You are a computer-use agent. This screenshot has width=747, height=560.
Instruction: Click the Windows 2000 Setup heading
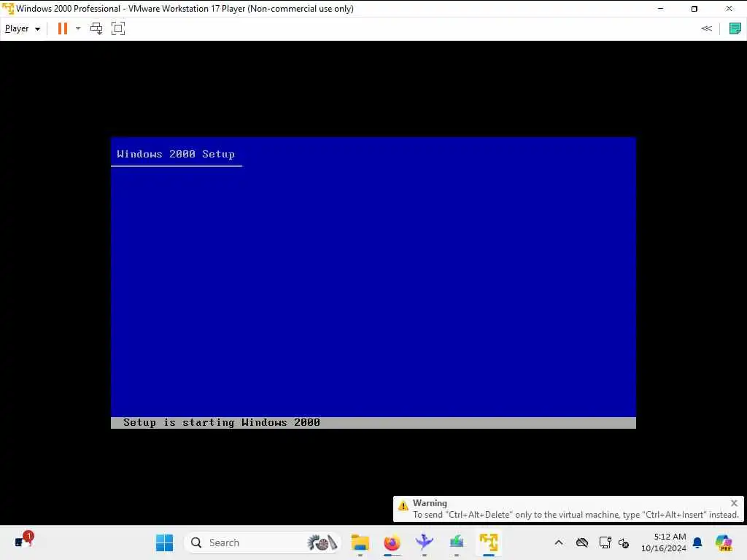[176, 155]
